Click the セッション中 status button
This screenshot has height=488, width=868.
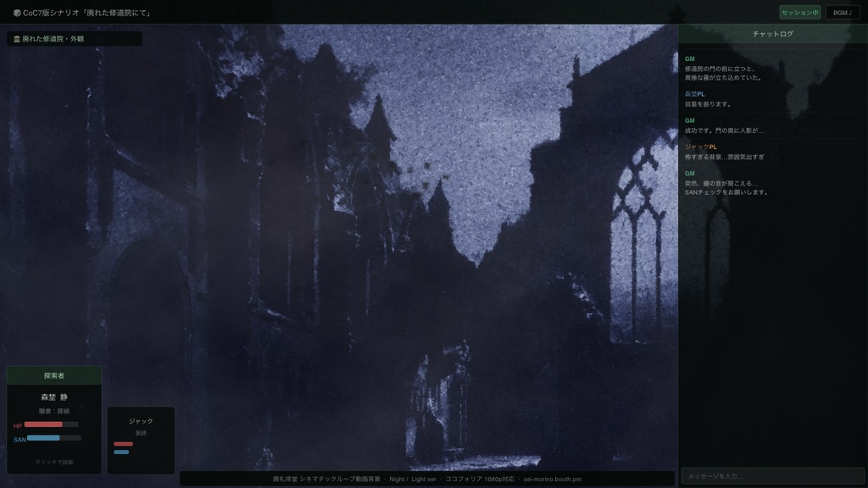click(x=800, y=13)
